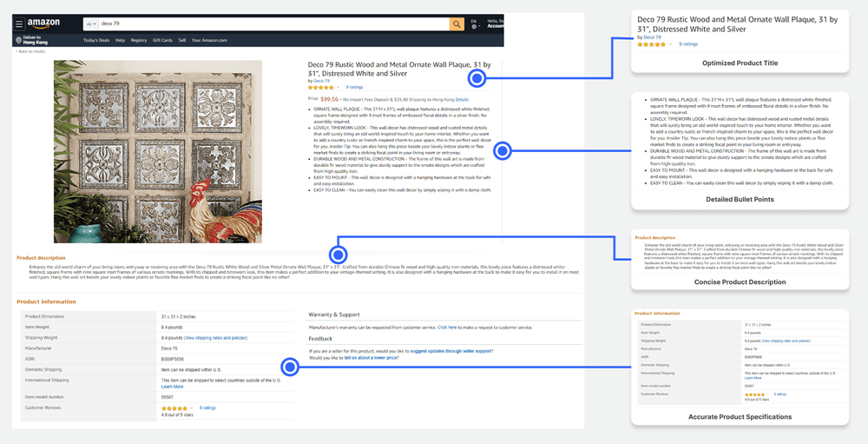Open Today's Deals in the nav bar
Image resolution: width=868 pixels, height=444 pixels.
point(96,41)
